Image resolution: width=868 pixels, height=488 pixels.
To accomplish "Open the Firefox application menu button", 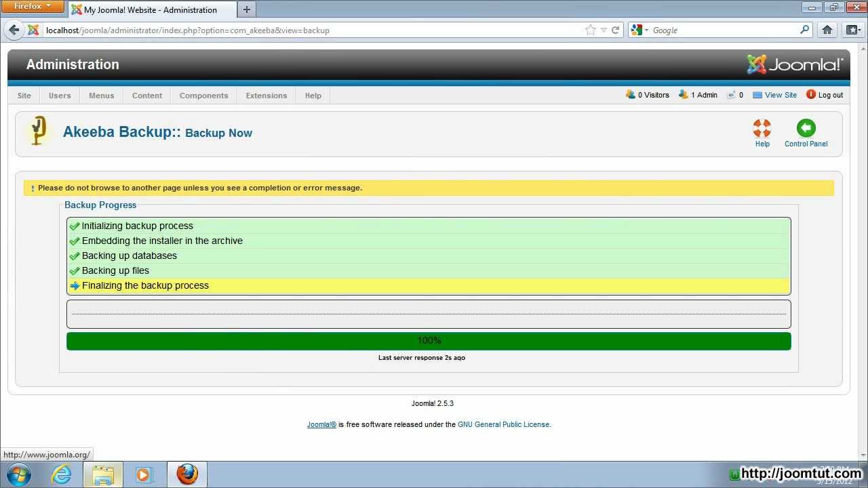I will pyautogui.click(x=33, y=7).
